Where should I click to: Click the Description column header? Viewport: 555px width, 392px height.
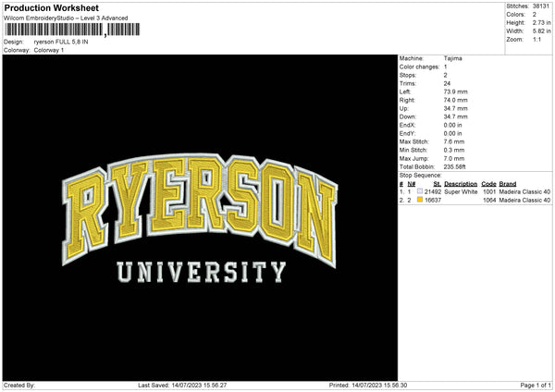click(461, 184)
